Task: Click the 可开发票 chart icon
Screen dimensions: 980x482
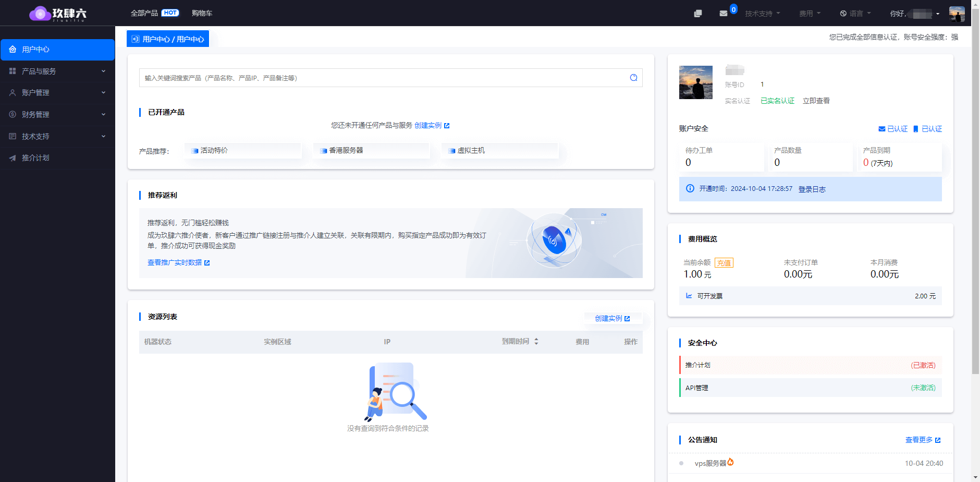Action: (689, 296)
